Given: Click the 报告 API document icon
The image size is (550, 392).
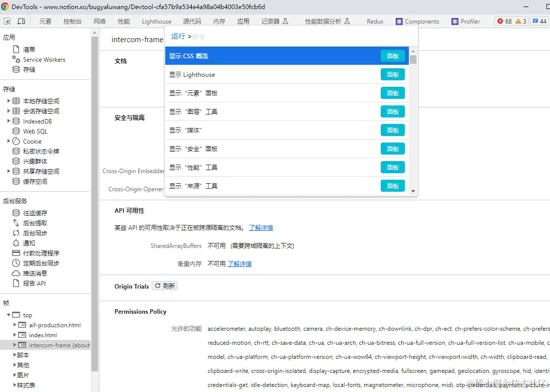Looking at the screenshot, I should coord(16,283).
